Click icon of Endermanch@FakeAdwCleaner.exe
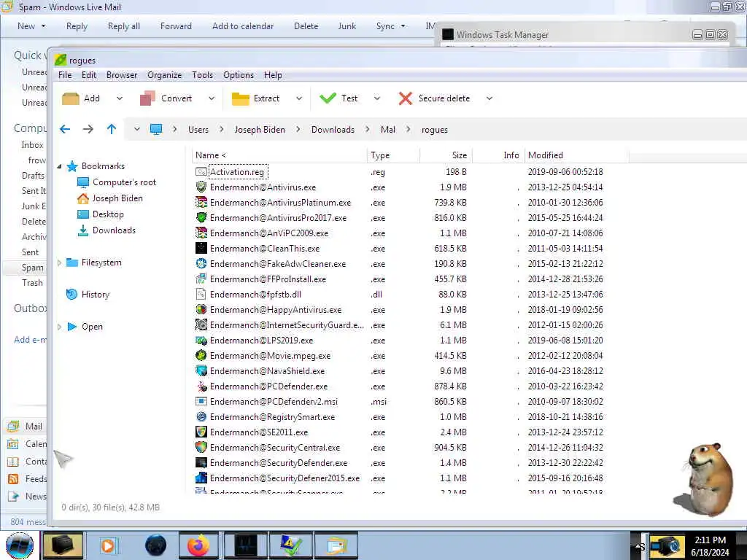This screenshot has width=747, height=560. [201, 263]
